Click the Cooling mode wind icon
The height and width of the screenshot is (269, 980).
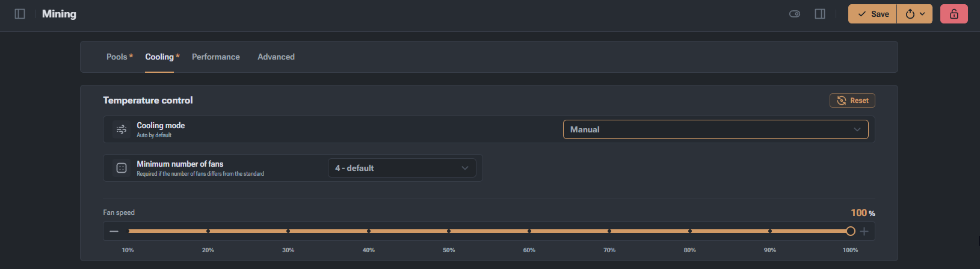[122, 129]
